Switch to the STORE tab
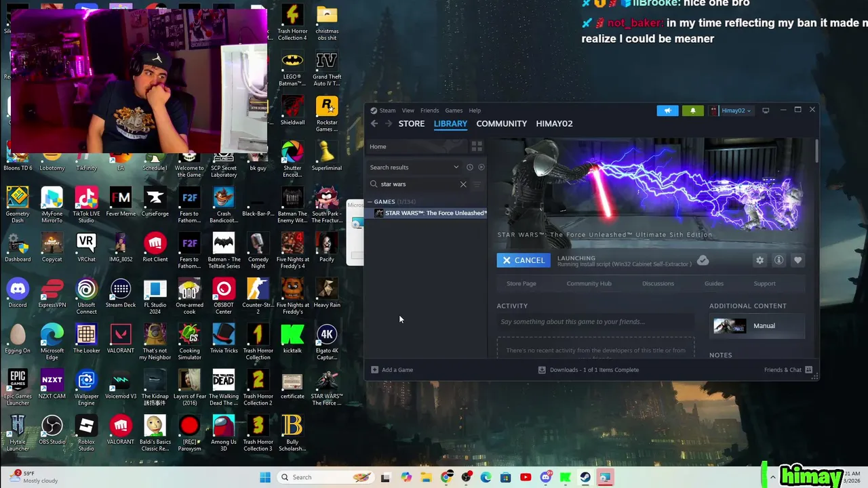This screenshot has height=488, width=868. coord(412,123)
